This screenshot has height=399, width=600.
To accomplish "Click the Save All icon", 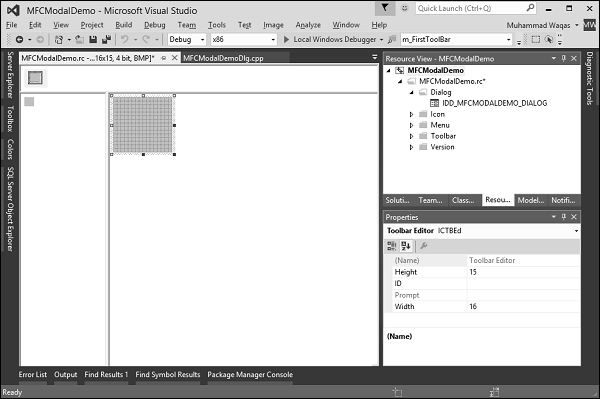I will (x=106, y=39).
